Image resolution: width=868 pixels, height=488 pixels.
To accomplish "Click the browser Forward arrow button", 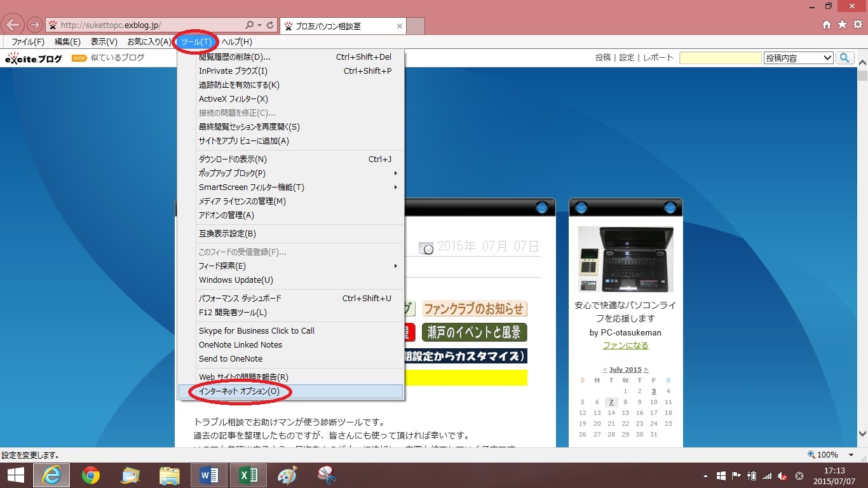I will (x=34, y=25).
